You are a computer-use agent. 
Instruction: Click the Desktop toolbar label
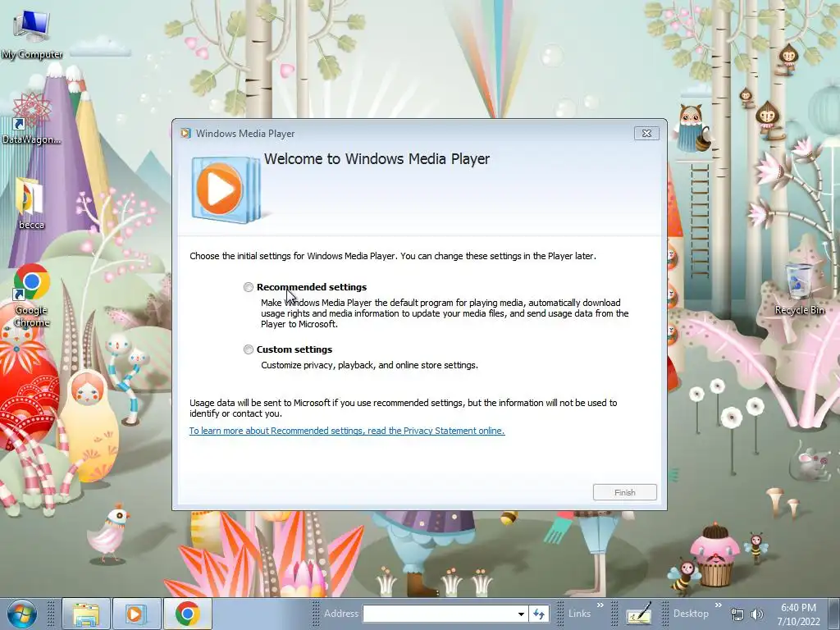(x=691, y=614)
